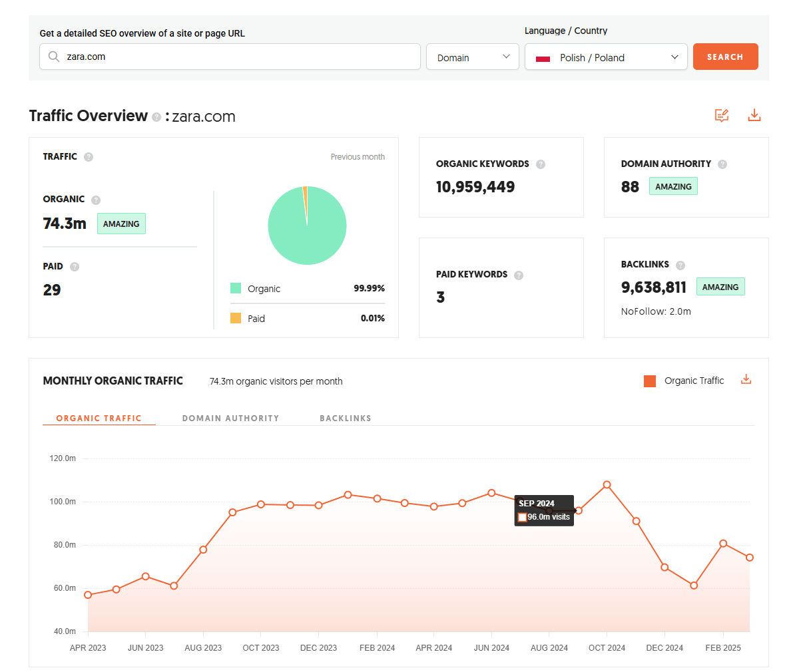
Task: Open help icon next to PAID label
Action: coord(75,267)
